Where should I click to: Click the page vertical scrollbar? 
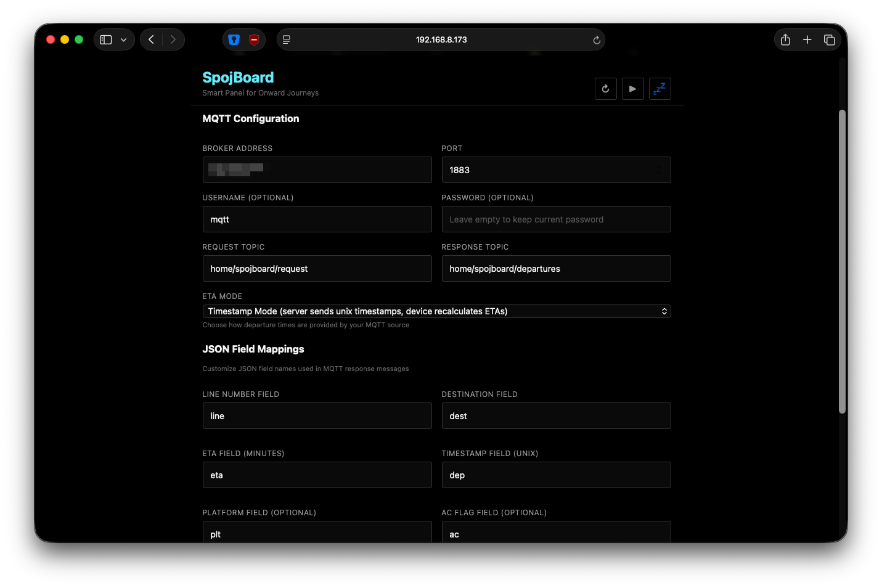click(x=842, y=261)
